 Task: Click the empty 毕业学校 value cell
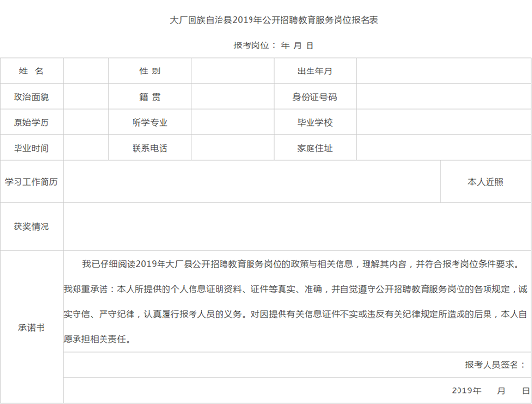[x=444, y=123]
